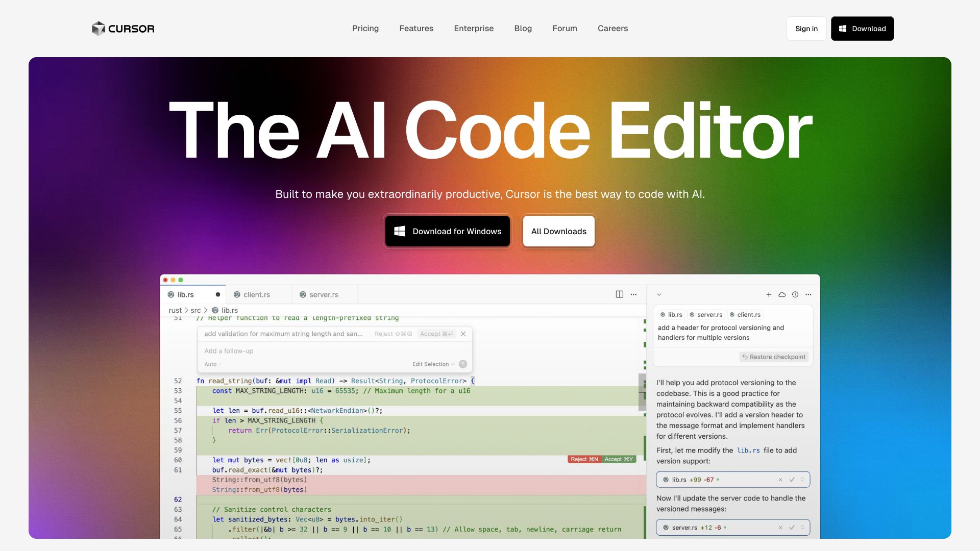The image size is (980, 551).
Task: Click the Windows icon in Download for Windows
Action: point(400,231)
